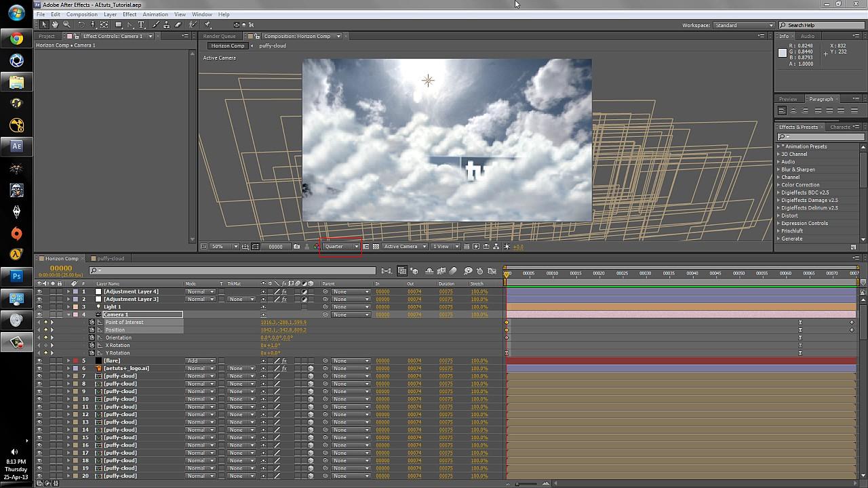The width and height of the screenshot is (868, 488).
Task: Open the Animation menu
Action: pyautogui.click(x=155, y=14)
